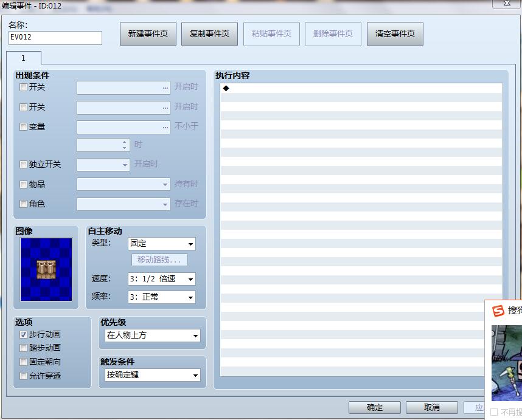This screenshot has height=420, width=522.
Task: Open the 独立开关 selection dropdown
Action: 103,165
